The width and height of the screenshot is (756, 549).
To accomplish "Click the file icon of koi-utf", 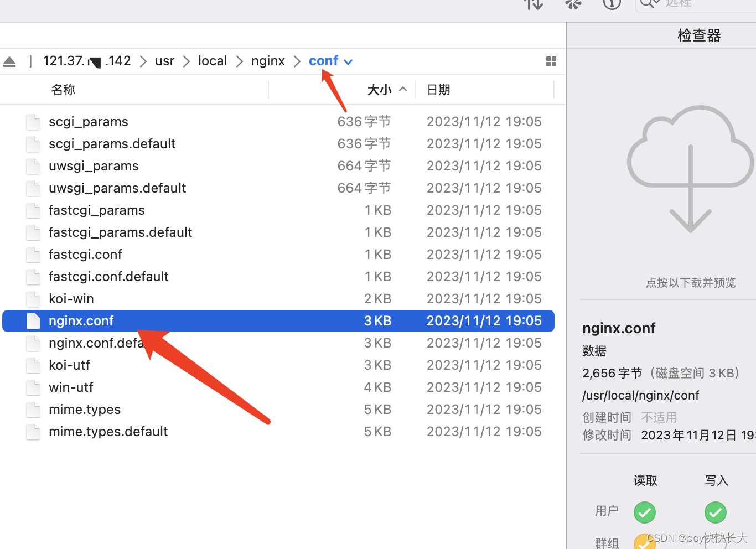I will 33,365.
